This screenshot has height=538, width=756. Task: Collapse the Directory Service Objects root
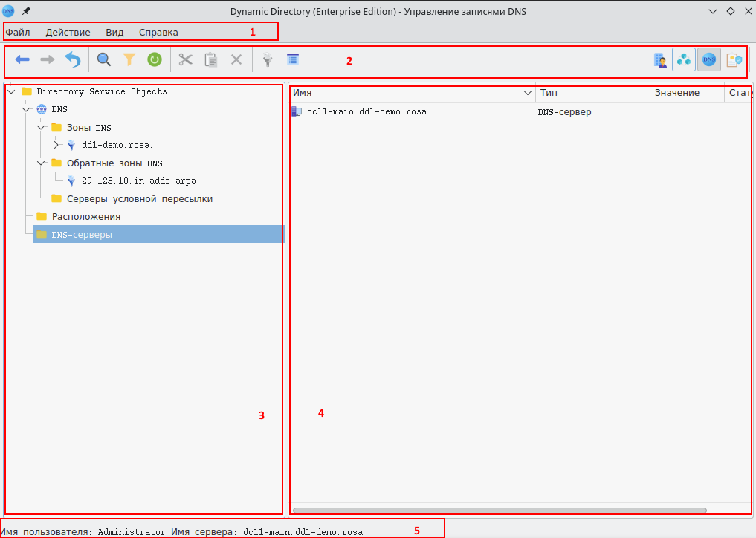tap(12, 91)
